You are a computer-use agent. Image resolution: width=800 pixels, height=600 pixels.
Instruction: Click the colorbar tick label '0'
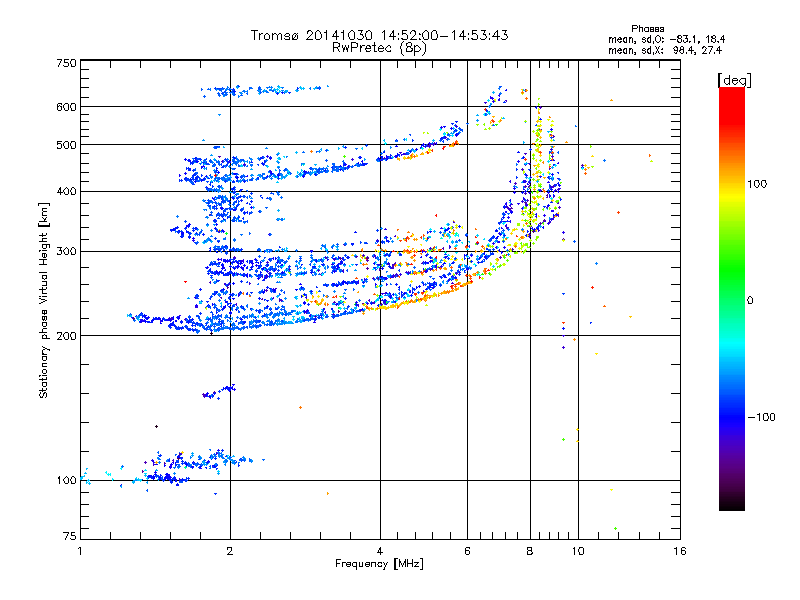(x=750, y=301)
